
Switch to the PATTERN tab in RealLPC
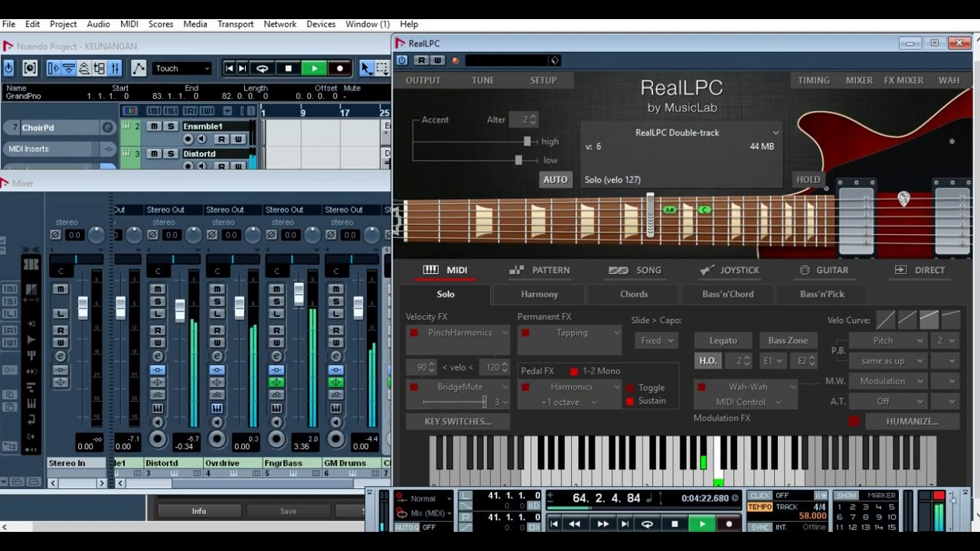click(x=539, y=270)
